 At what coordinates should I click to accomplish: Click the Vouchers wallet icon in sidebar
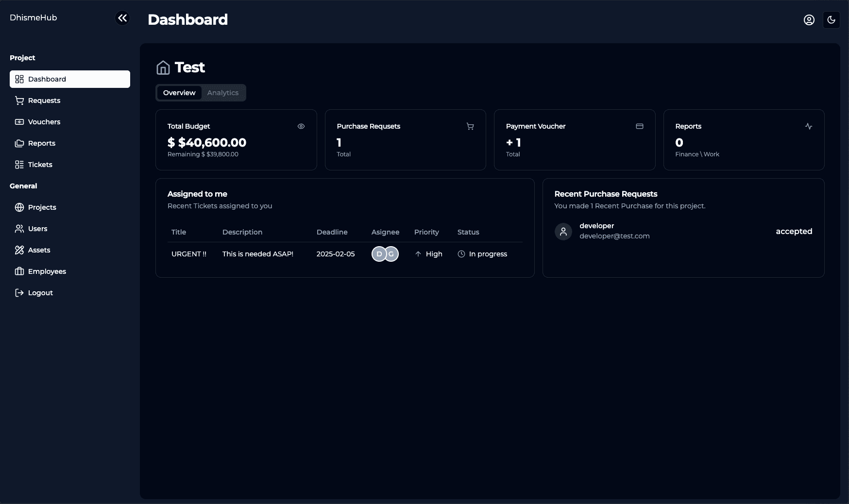click(x=19, y=122)
